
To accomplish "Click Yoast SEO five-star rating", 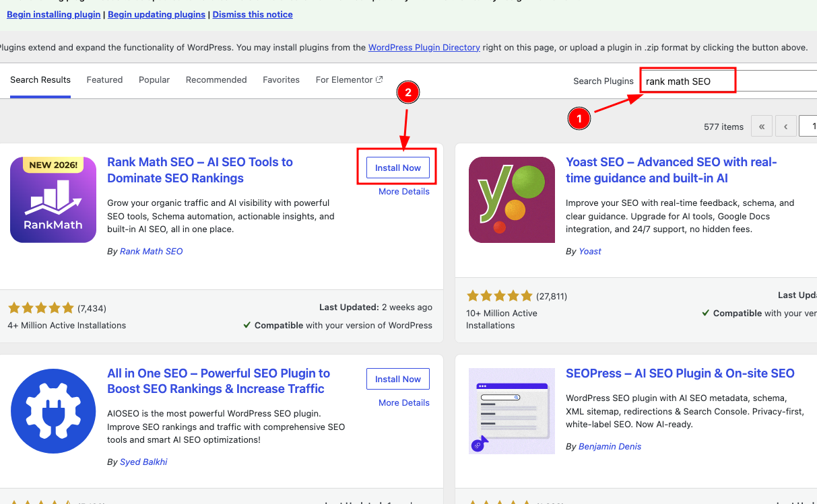I will click(499, 295).
